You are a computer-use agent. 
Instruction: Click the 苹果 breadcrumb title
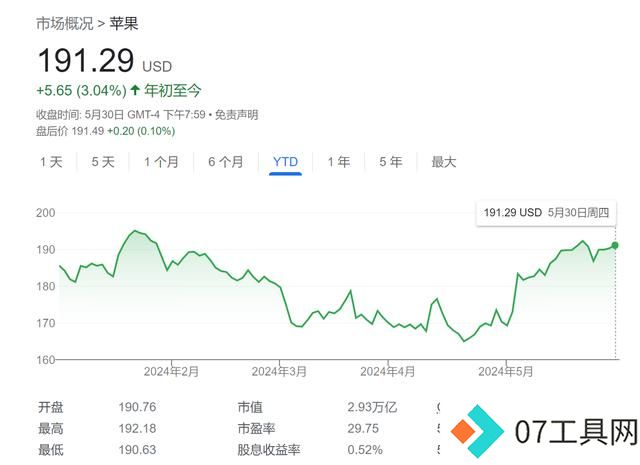pos(124,24)
